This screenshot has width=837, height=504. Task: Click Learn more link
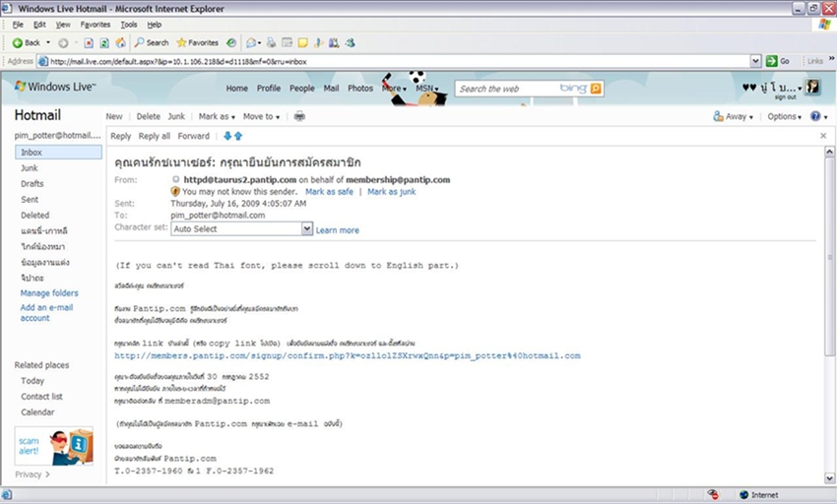(338, 230)
